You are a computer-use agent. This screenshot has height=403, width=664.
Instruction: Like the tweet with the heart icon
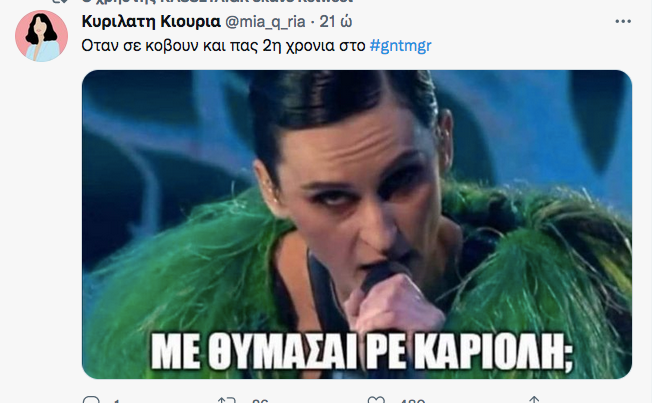[376, 400]
